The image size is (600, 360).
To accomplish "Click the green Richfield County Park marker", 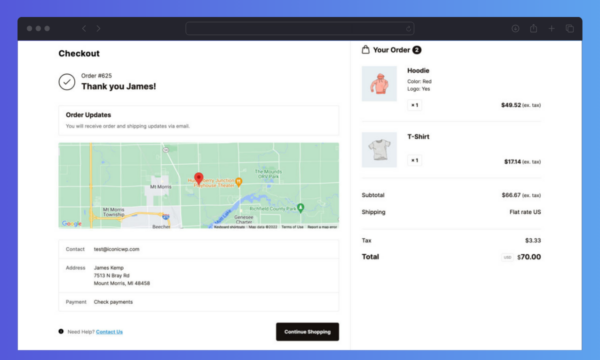I will 301,208.
